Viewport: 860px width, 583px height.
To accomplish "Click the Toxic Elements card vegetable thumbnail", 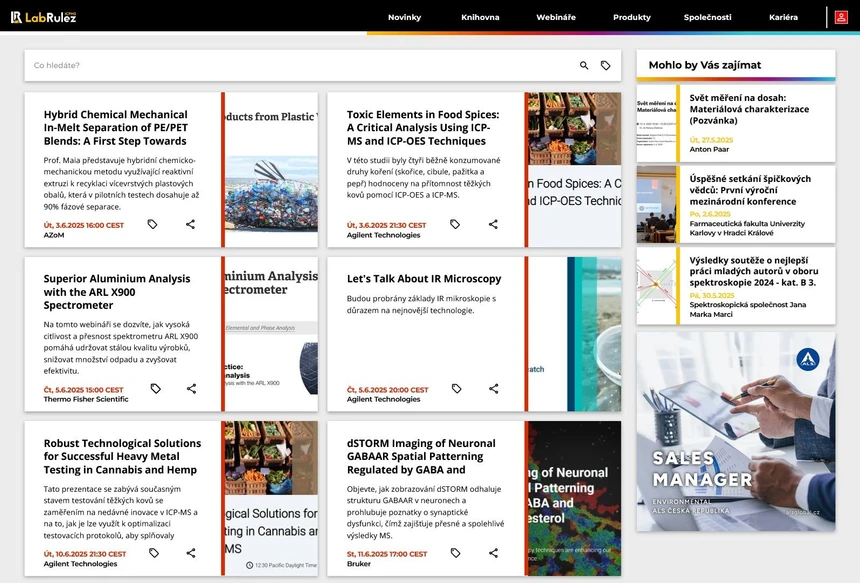I will point(575,169).
